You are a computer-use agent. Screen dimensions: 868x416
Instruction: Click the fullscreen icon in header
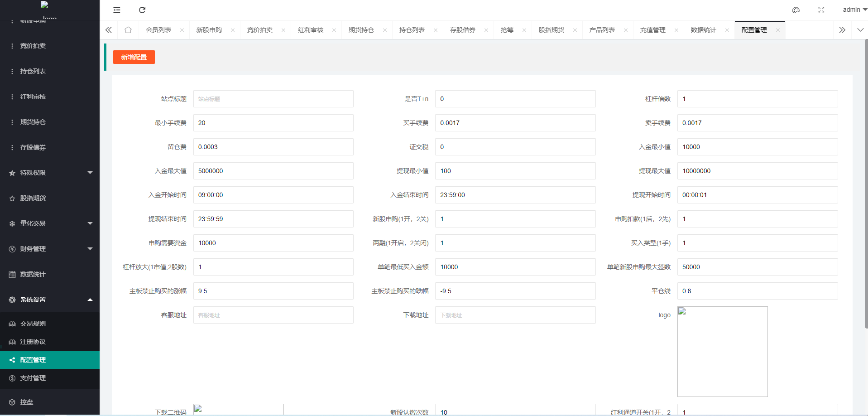pyautogui.click(x=821, y=10)
